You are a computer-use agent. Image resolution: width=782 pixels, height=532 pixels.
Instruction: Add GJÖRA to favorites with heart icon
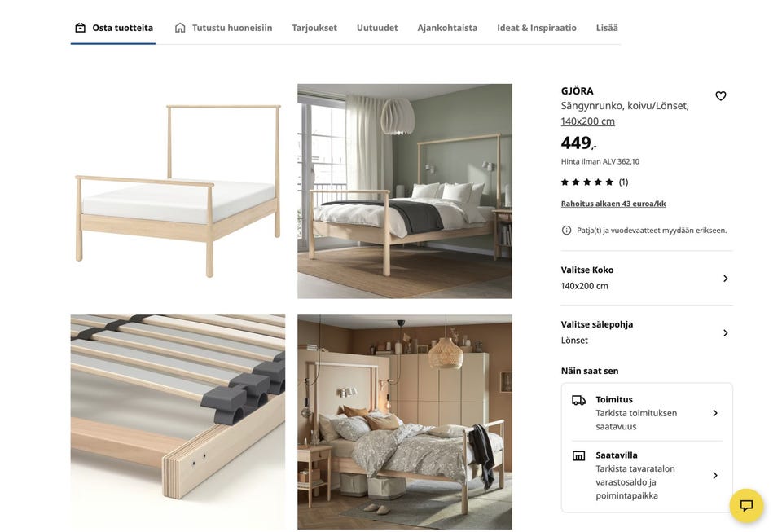(720, 96)
